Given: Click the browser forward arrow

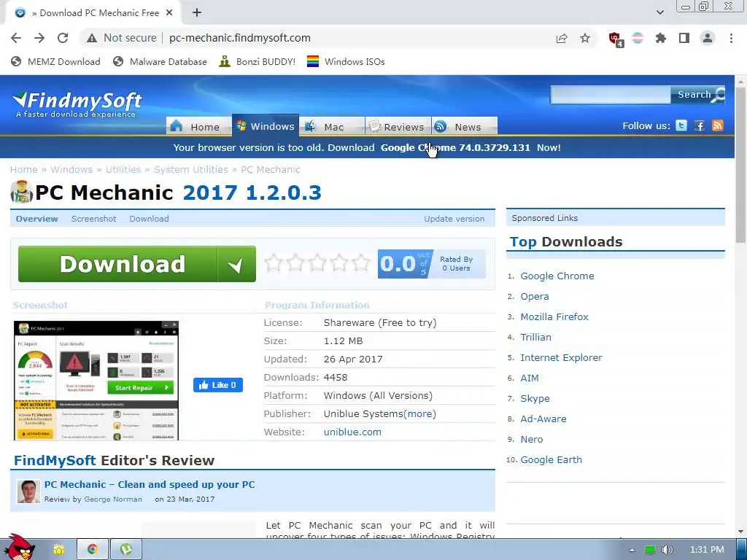Looking at the screenshot, I should 39,38.
